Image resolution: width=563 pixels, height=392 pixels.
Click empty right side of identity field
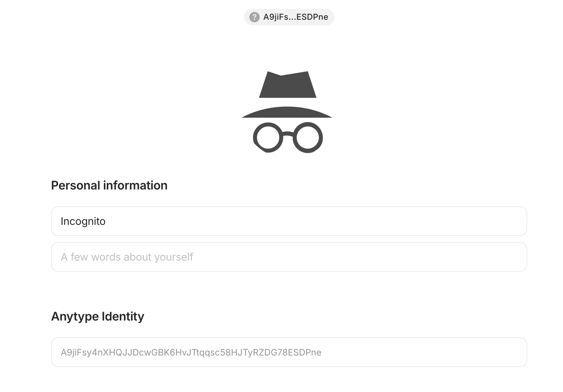click(x=447, y=352)
